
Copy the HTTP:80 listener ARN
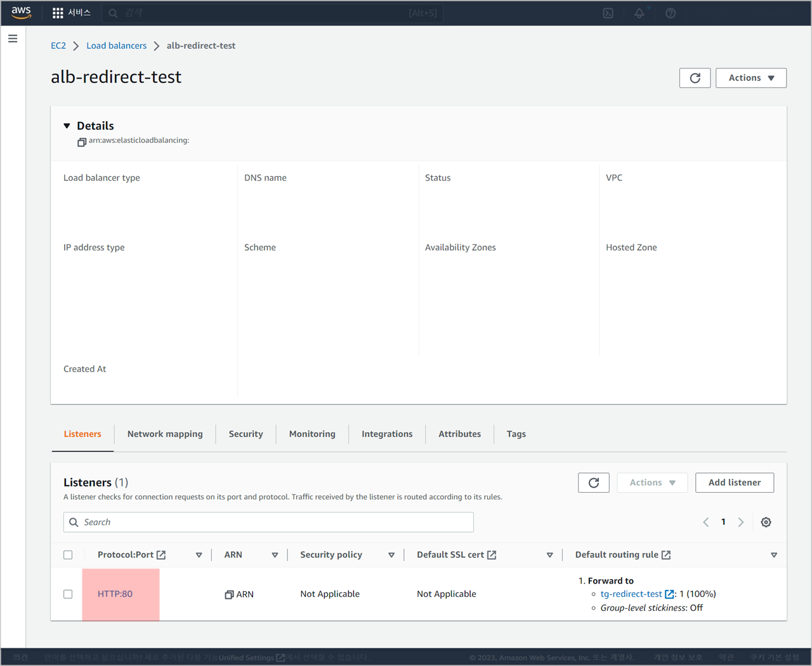[229, 594]
